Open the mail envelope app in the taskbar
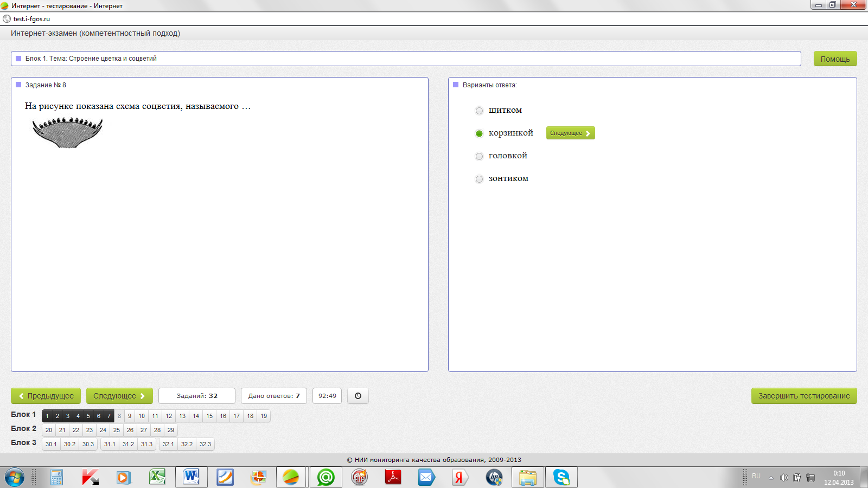The image size is (868, 488). [426, 478]
